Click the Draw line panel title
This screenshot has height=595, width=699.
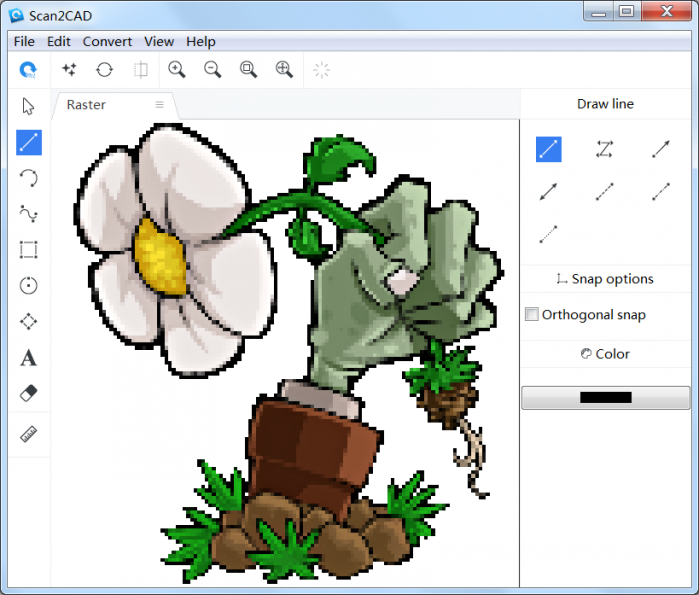point(605,104)
